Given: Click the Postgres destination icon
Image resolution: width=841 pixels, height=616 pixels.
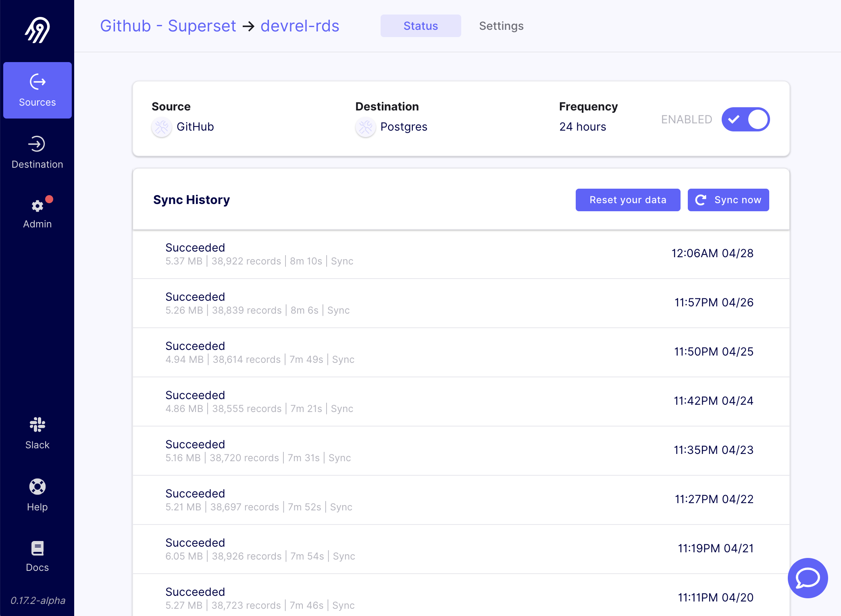Looking at the screenshot, I should [x=365, y=127].
